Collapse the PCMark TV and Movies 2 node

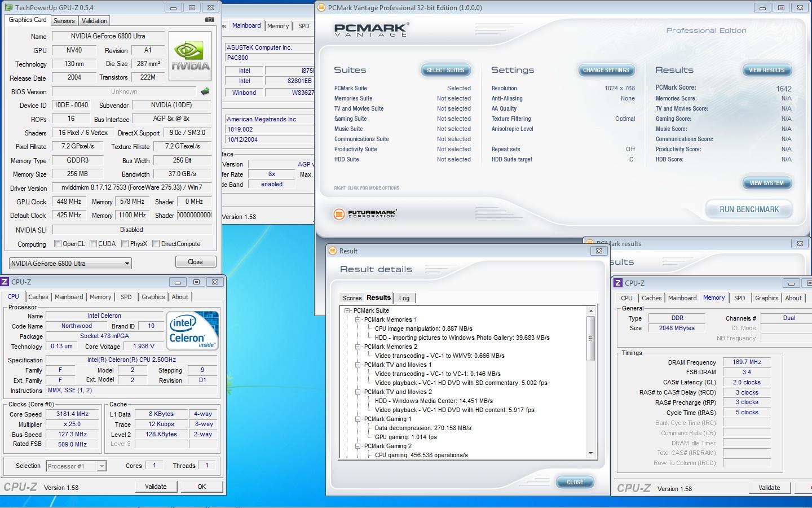[358, 392]
